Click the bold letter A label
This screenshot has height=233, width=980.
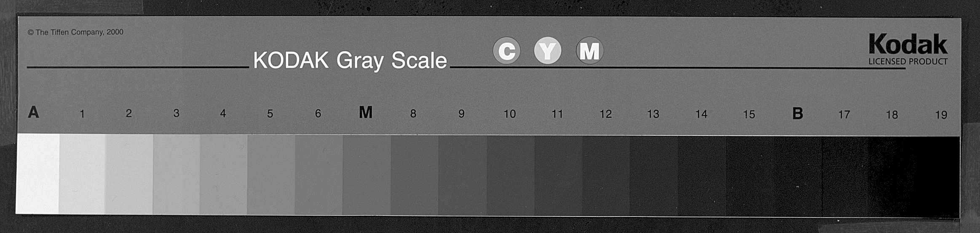click(x=33, y=112)
